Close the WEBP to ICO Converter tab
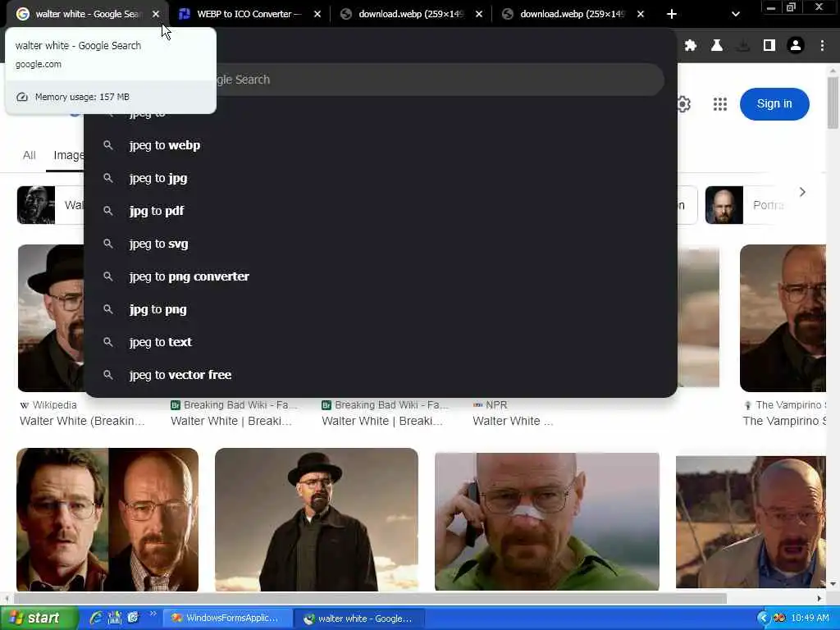 317,14
